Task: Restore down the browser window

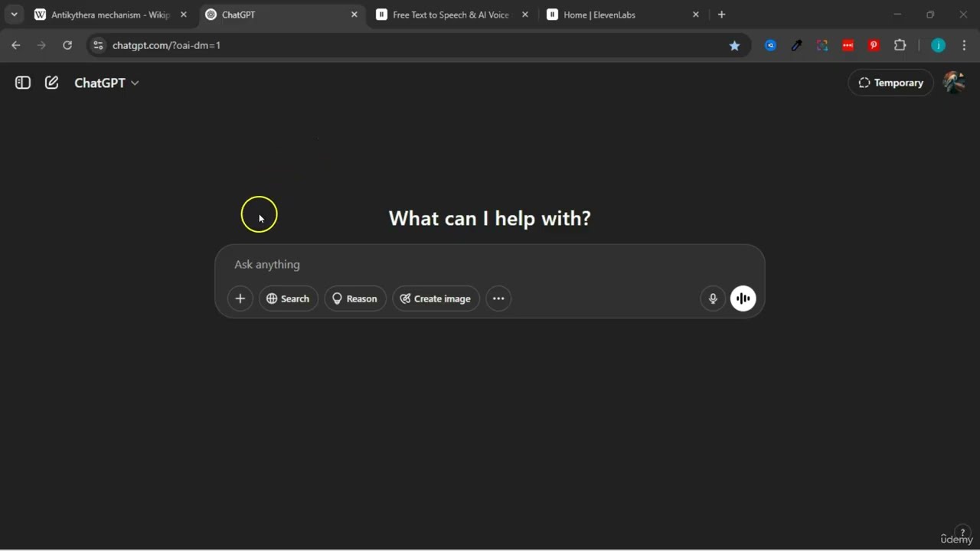Action: (x=930, y=15)
